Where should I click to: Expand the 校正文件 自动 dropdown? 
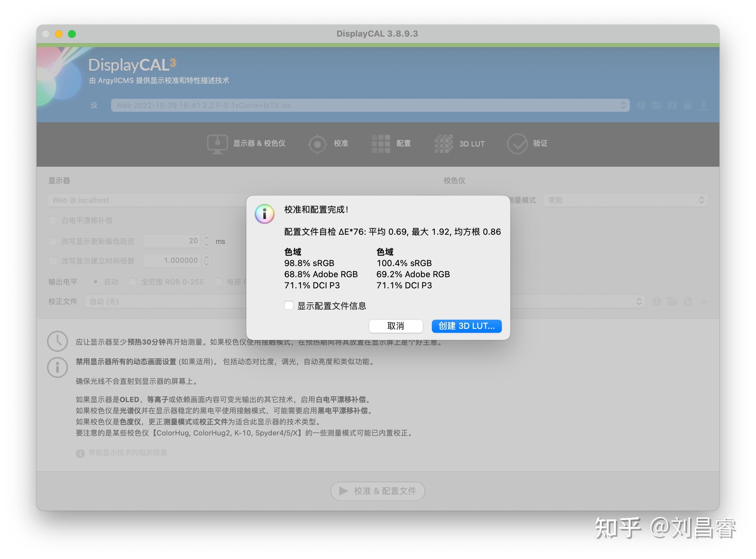[x=638, y=301]
